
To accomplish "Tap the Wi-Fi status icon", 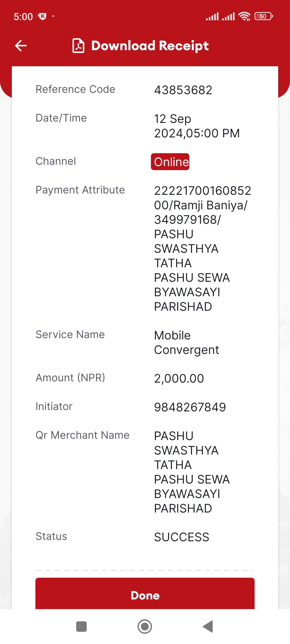I will click(x=244, y=16).
